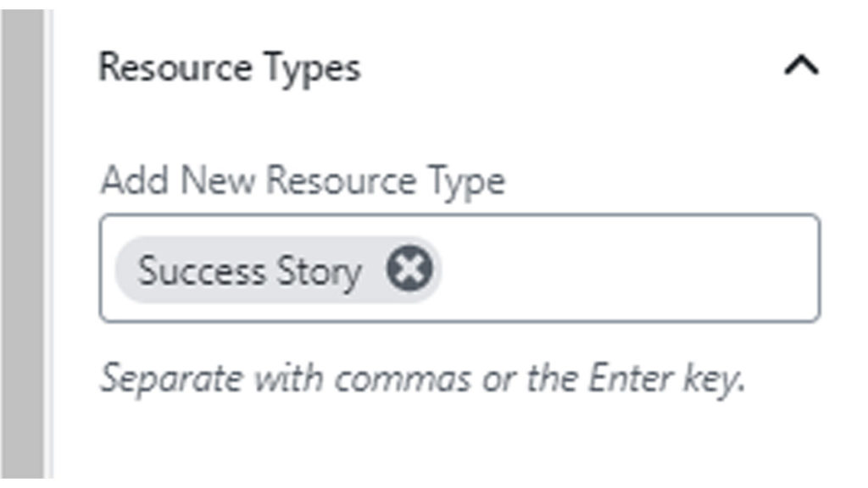Click the word Success in the token
868x488 pixels.
[201, 272]
